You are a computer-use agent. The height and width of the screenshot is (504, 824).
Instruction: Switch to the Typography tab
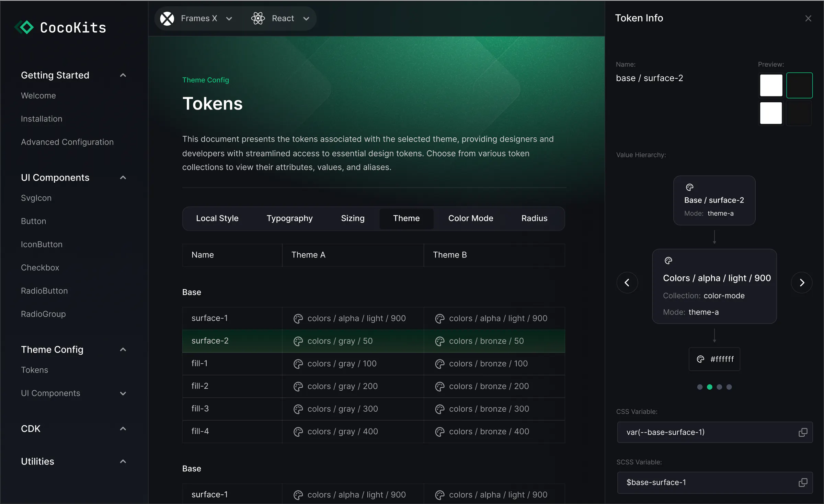(289, 218)
